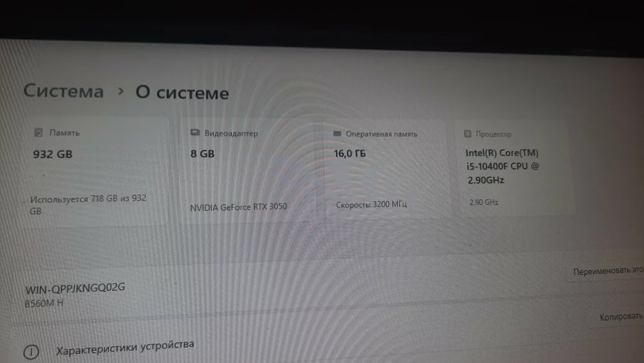Click the Копировать button
Image resolution: width=644 pixels, height=363 pixels.
point(621,317)
